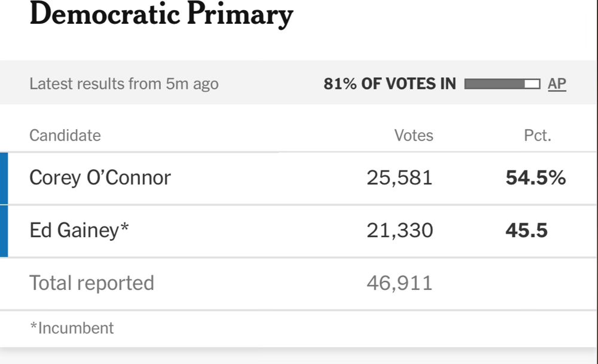Image resolution: width=598 pixels, height=364 pixels.
Task: Click O'Connor's 25,581 vote count
Action: (x=399, y=178)
